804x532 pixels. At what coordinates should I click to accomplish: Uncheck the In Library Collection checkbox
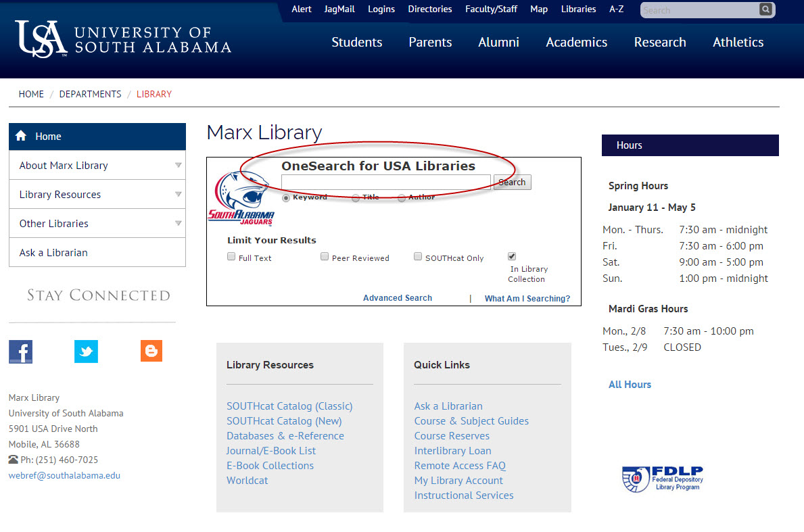point(512,256)
